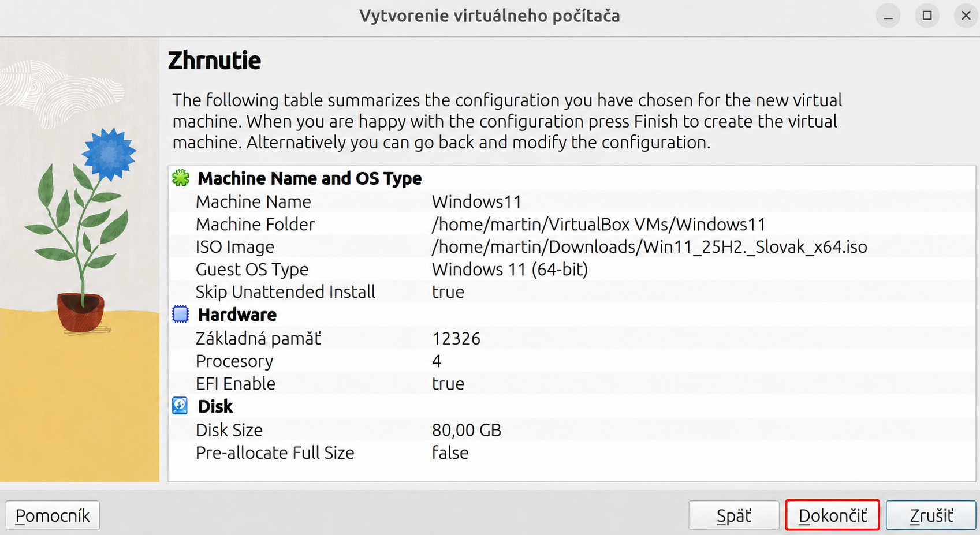Open the Pomocník help button

[53, 515]
